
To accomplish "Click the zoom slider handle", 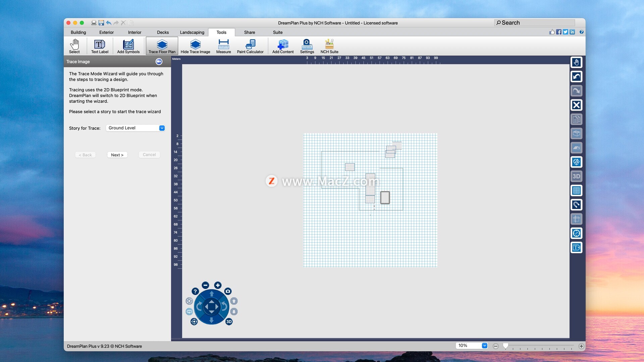I will (x=505, y=346).
